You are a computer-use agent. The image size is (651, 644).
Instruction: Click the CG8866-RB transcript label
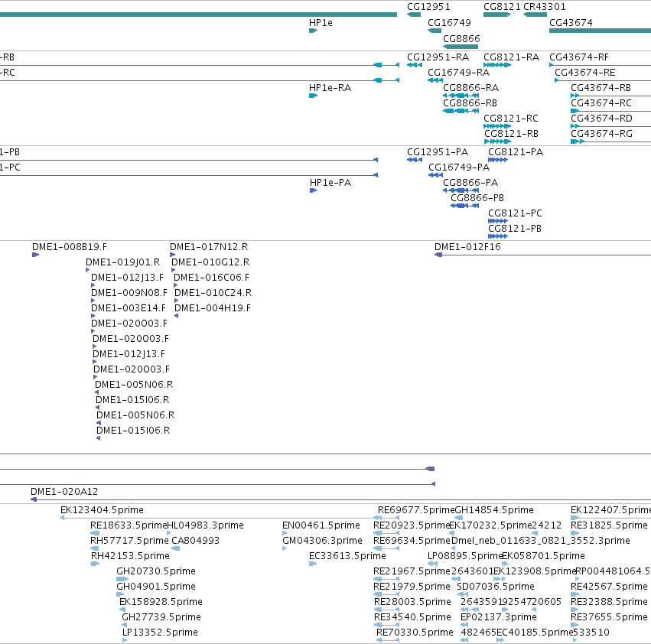[x=470, y=103]
